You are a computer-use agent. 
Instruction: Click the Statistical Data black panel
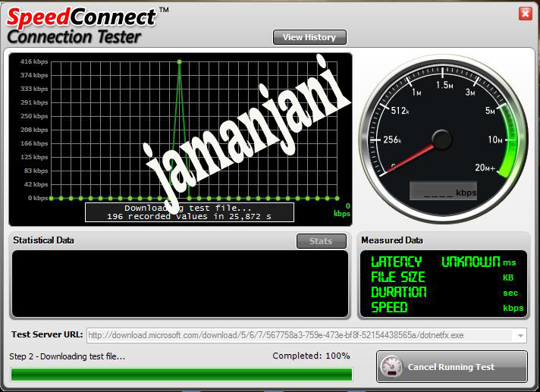click(180, 284)
